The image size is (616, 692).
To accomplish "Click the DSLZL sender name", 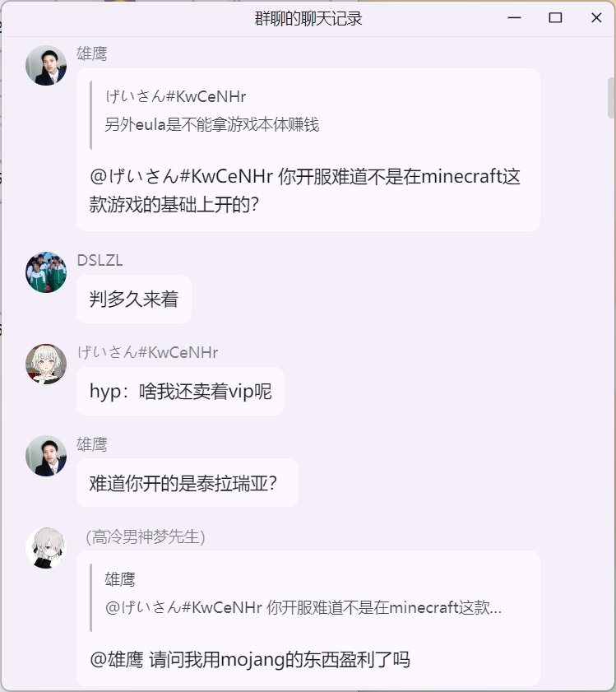I will (100, 260).
